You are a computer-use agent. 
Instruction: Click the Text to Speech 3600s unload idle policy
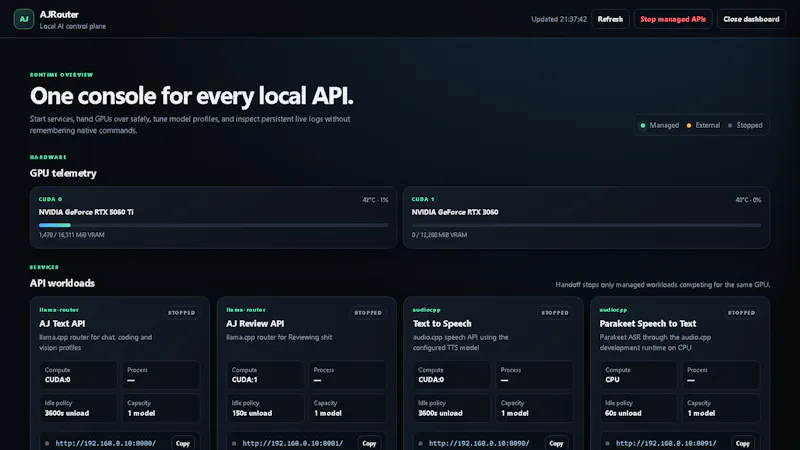click(x=452, y=408)
